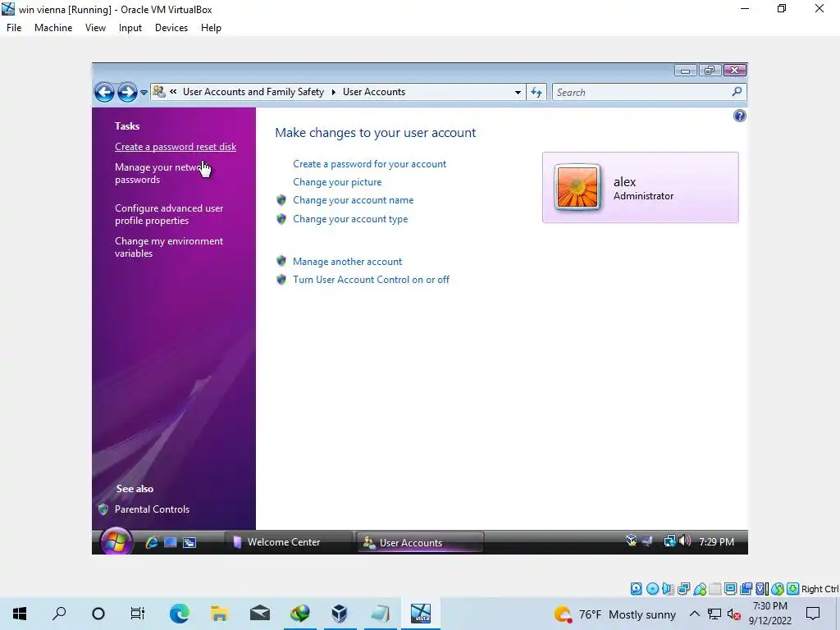Open the VirtualBox Devices menu
Screen dimensions: 840x630
coord(171,28)
